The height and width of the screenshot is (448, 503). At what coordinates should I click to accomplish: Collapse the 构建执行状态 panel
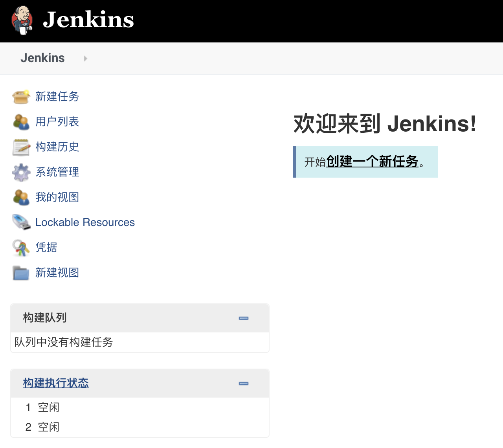244,384
